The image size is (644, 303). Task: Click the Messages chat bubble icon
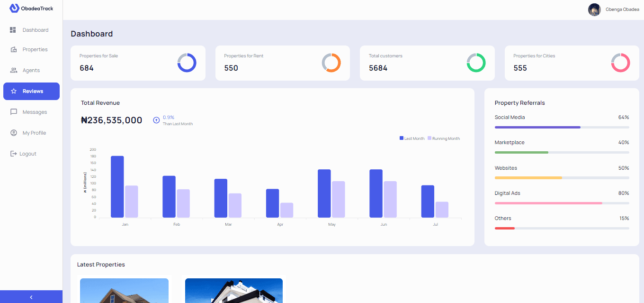point(13,112)
